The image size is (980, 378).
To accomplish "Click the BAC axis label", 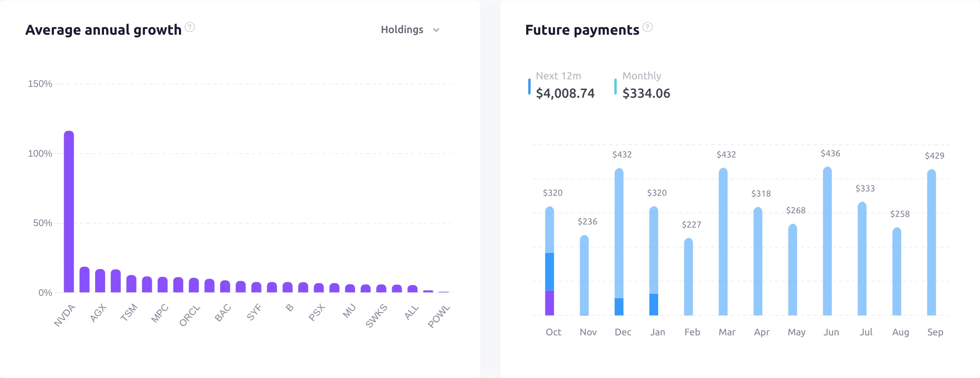I will (x=223, y=313).
